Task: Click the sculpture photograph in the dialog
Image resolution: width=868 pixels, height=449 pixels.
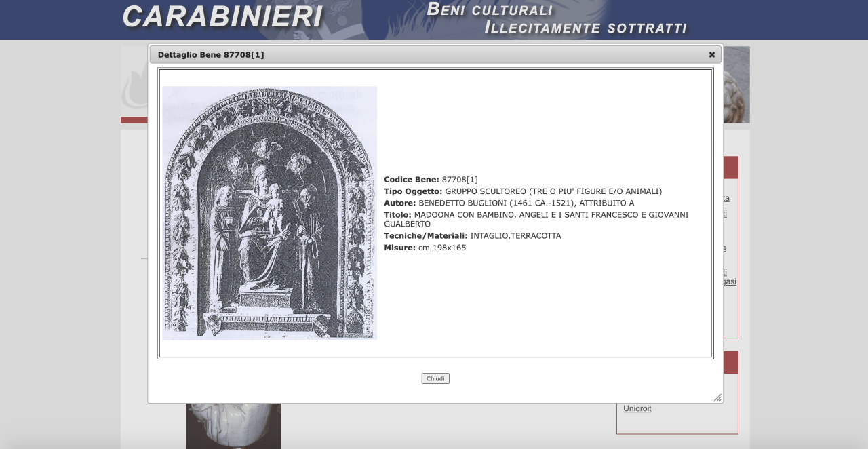Action: pyautogui.click(x=269, y=213)
